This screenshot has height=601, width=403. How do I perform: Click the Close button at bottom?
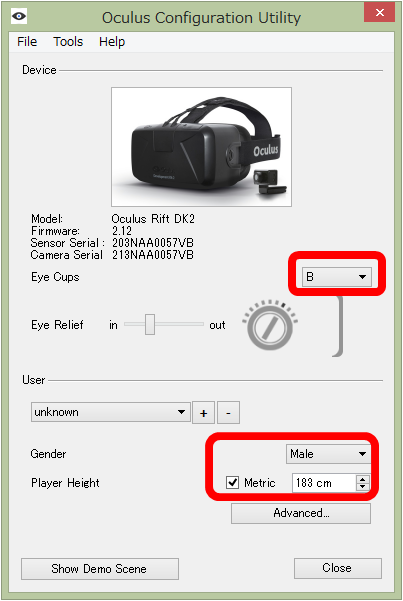337,568
